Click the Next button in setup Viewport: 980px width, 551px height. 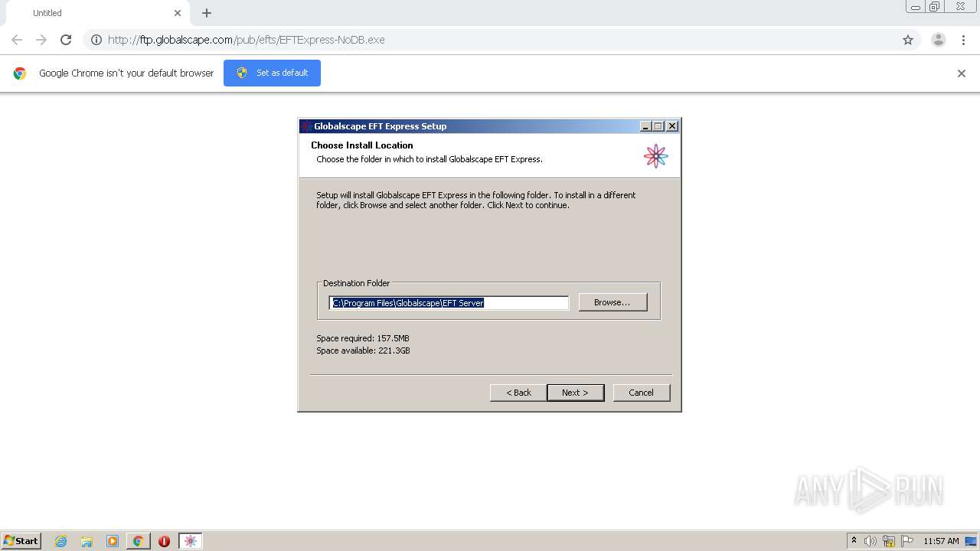[x=575, y=393]
